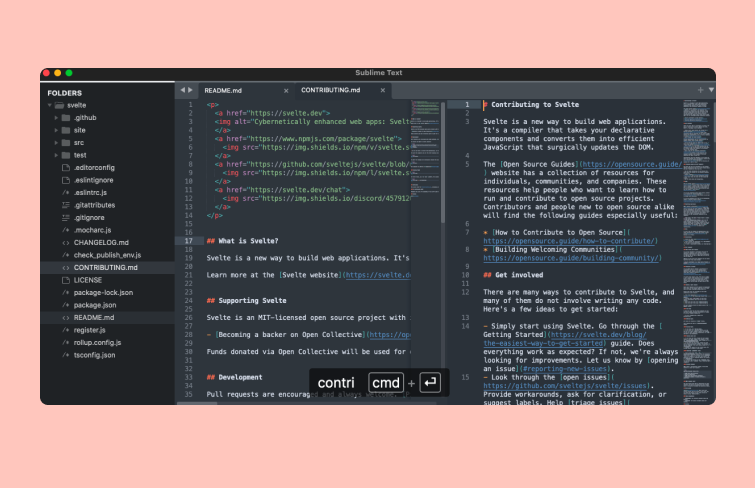This screenshot has width=755, height=488.
Task: Click line number 17 in README gutter
Action: click(188, 241)
